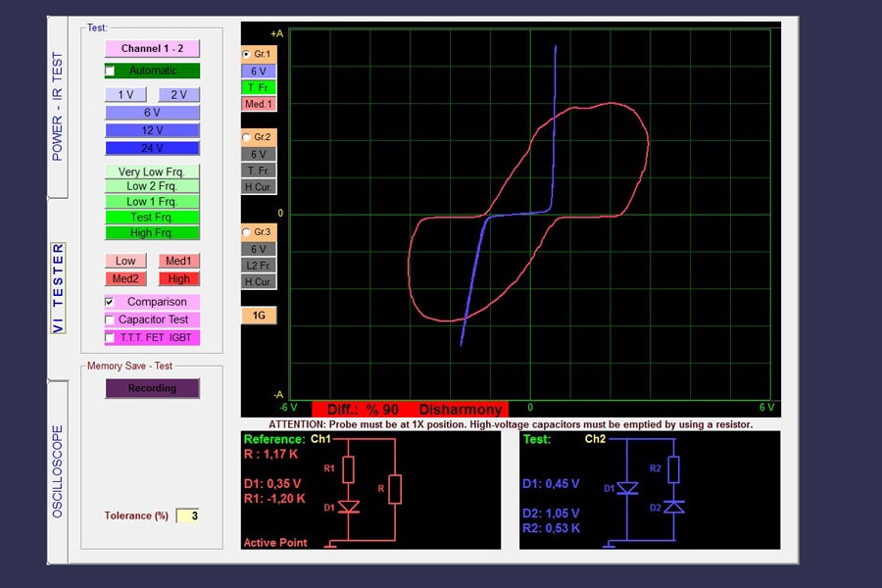This screenshot has height=588, width=882.
Task: Enable the Capacitor Test checkbox
Action: tap(110, 320)
